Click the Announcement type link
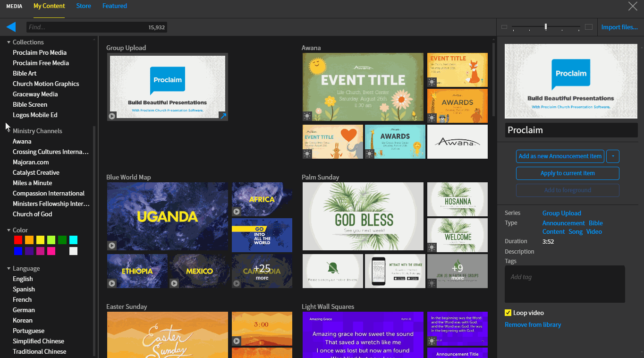The width and height of the screenshot is (644, 358). [564, 223]
